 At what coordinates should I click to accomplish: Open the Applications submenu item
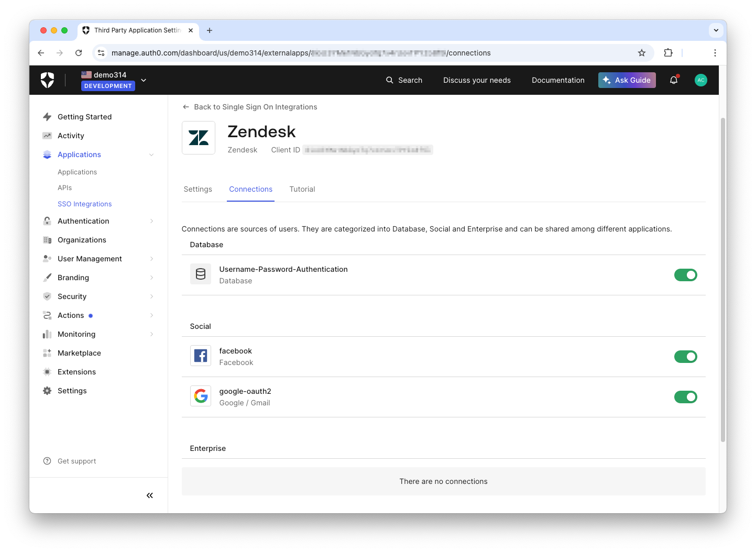pyautogui.click(x=78, y=172)
